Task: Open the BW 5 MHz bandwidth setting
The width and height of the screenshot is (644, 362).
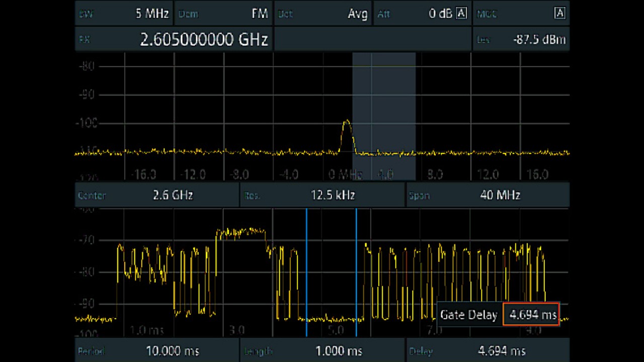Action: click(x=123, y=14)
